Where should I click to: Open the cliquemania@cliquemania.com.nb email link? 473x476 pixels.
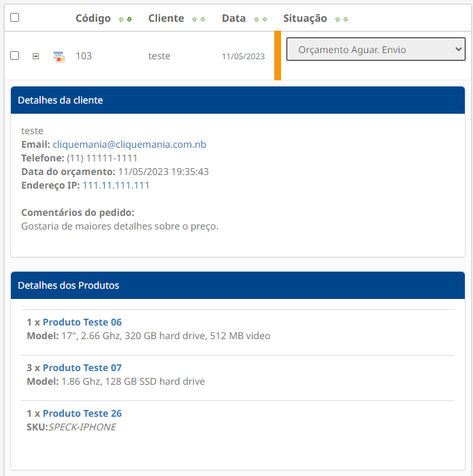[x=129, y=144]
